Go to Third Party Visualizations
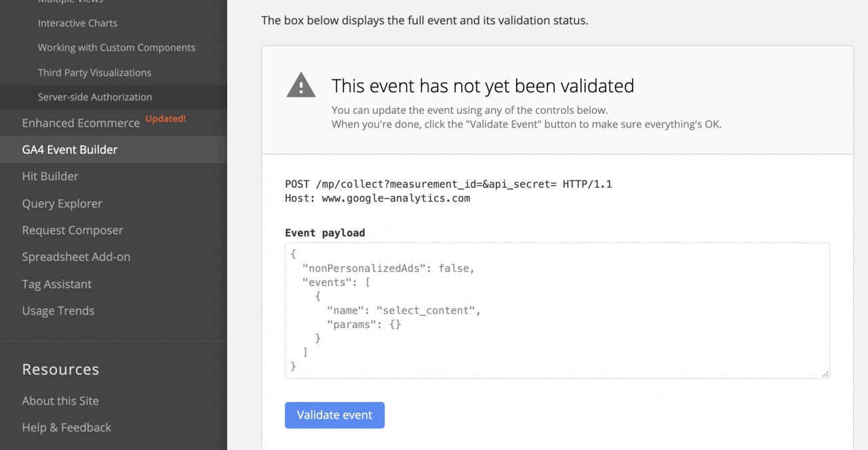This screenshot has width=868, height=450. [94, 73]
